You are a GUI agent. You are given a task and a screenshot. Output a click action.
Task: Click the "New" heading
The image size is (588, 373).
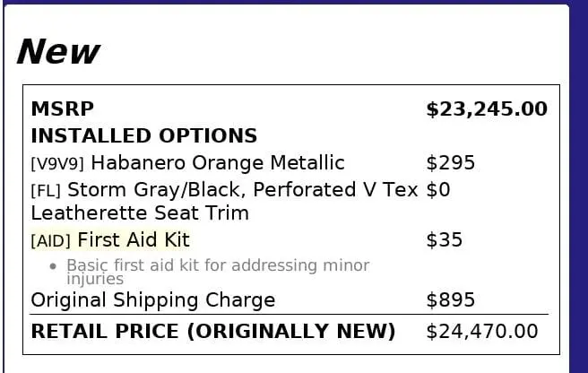point(58,52)
